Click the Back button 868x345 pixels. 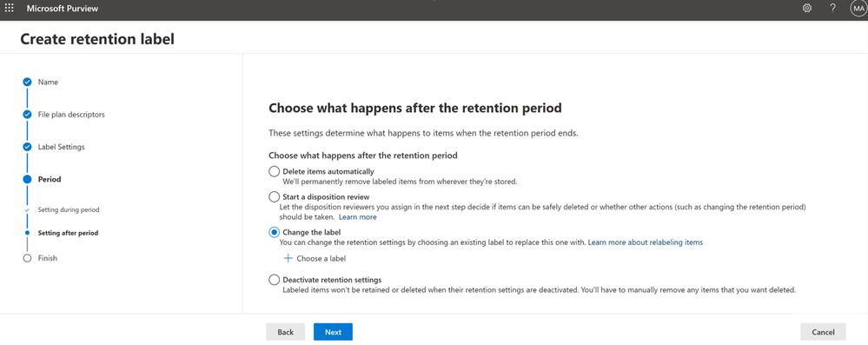coord(286,332)
